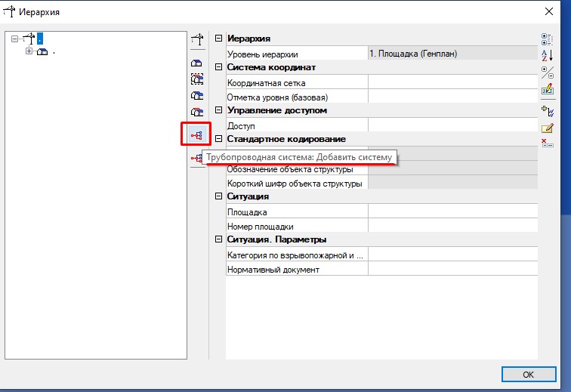Click the expand/collapse all plus-minus icon
Viewport: 571px width, 392px height.
point(548,73)
